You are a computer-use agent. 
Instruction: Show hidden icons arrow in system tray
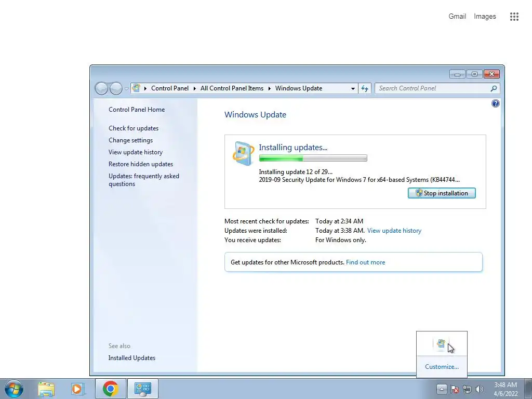pos(442,389)
